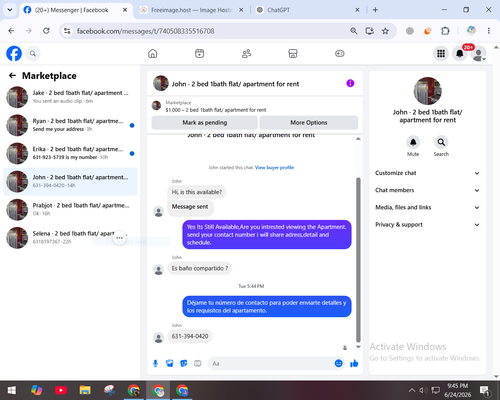The height and width of the screenshot is (400, 500).
Task: Expand the Privacy & support section
Action: [428, 225]
